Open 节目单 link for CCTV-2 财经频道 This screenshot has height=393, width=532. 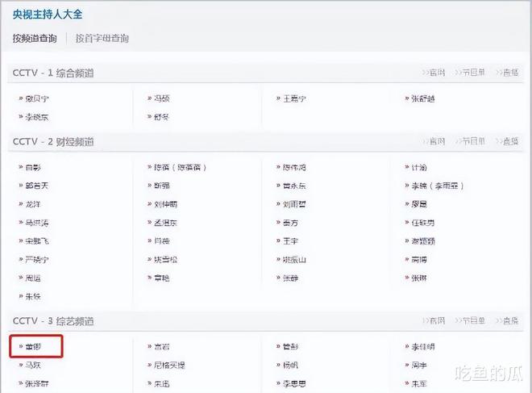(470, 141)
